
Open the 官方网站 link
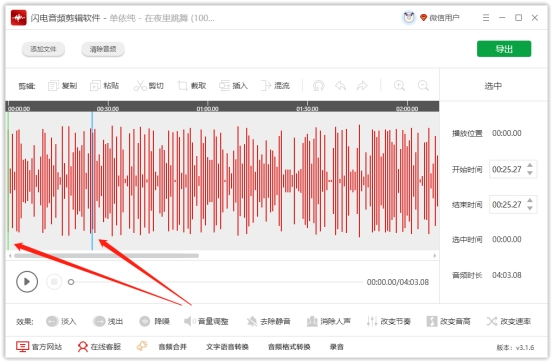point(39,347)
